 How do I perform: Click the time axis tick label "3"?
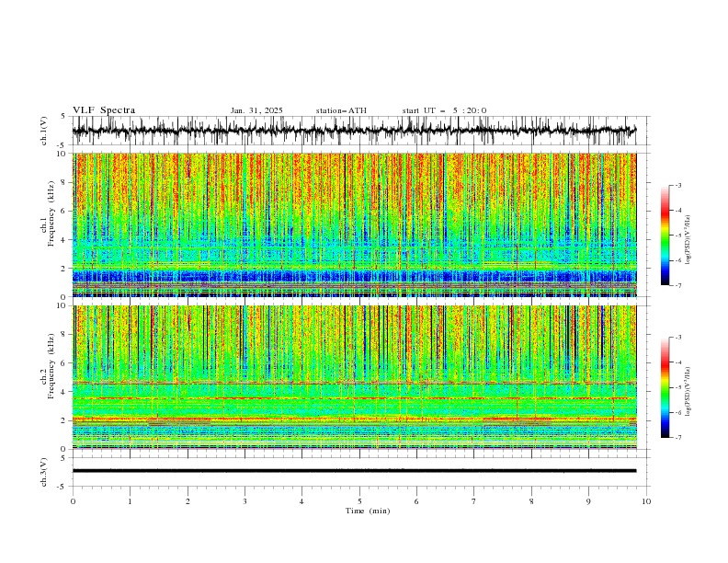coord(245,501)
